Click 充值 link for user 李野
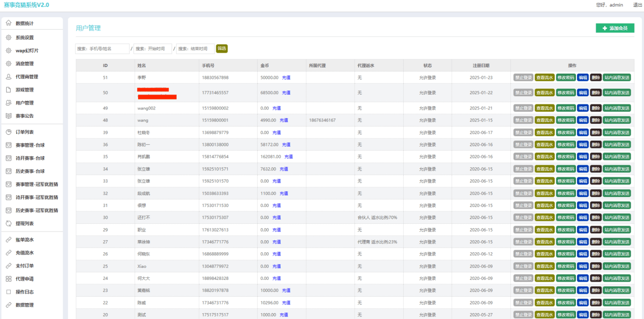 286,78
